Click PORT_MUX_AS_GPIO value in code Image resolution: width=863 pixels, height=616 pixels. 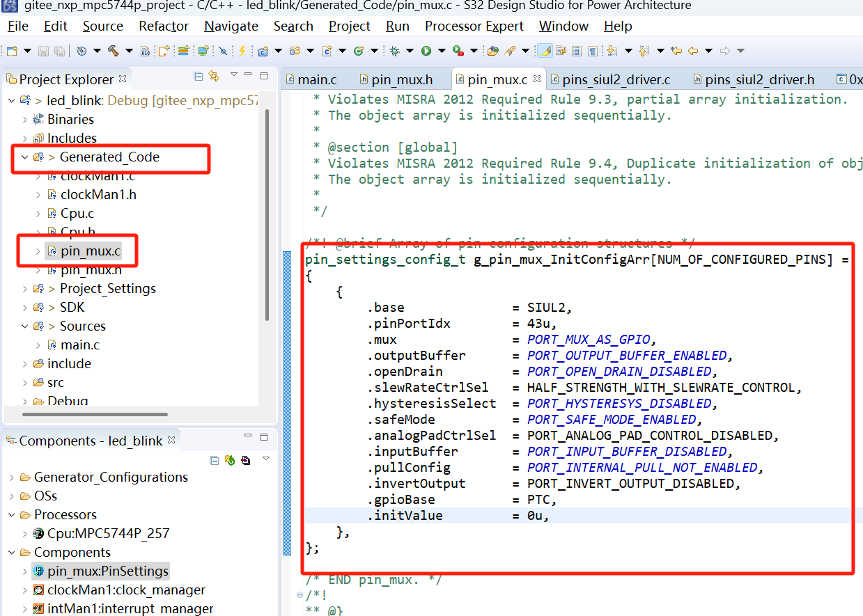[589, 340]
